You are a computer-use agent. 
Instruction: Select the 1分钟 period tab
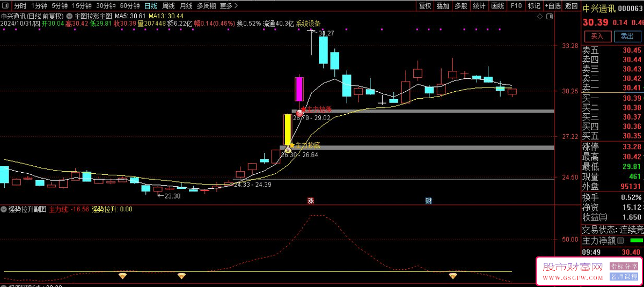tap(39, 6)
